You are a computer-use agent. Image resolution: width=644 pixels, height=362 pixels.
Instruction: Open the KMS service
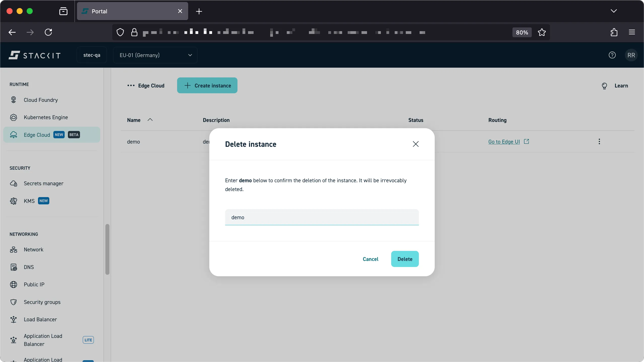coord(29,201)
